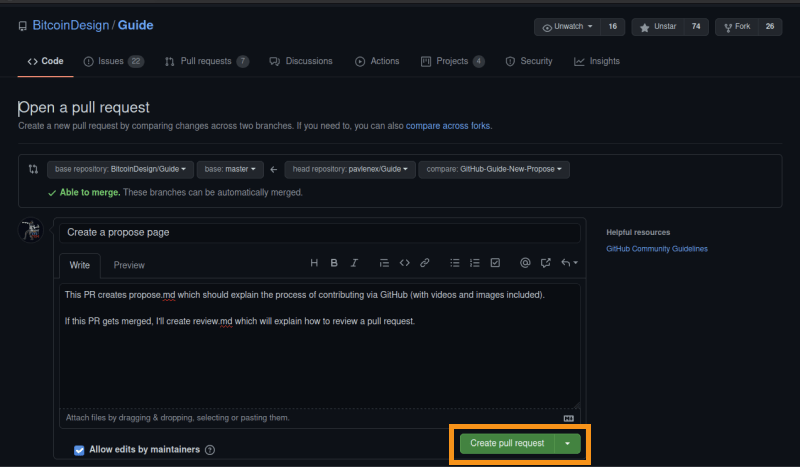
Task: Open compare: GitHub-Guide-New-Propose branch dropdown
Action: (494, 170)
